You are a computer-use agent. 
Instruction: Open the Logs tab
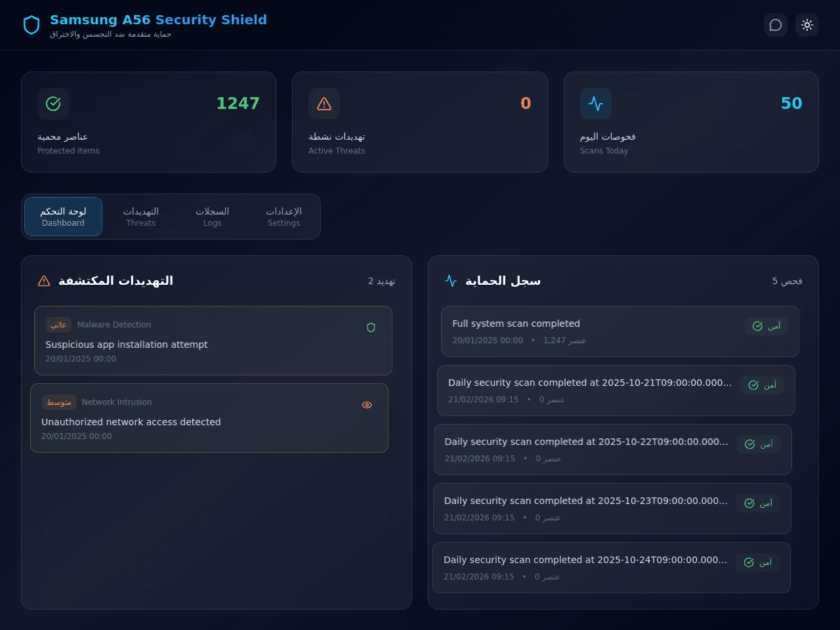pos(213,217)
